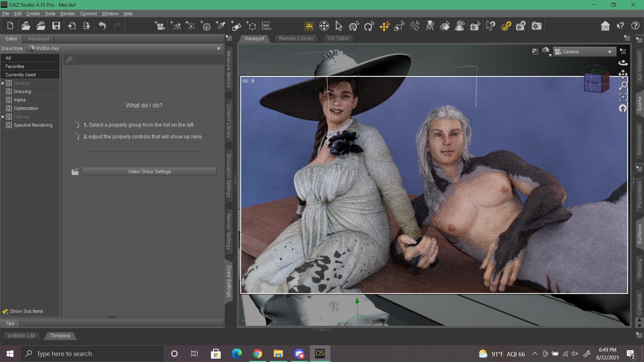Click the New Scene toolbar icon
The height and width of the screenshot is (362, 644).
click(10, 26)
